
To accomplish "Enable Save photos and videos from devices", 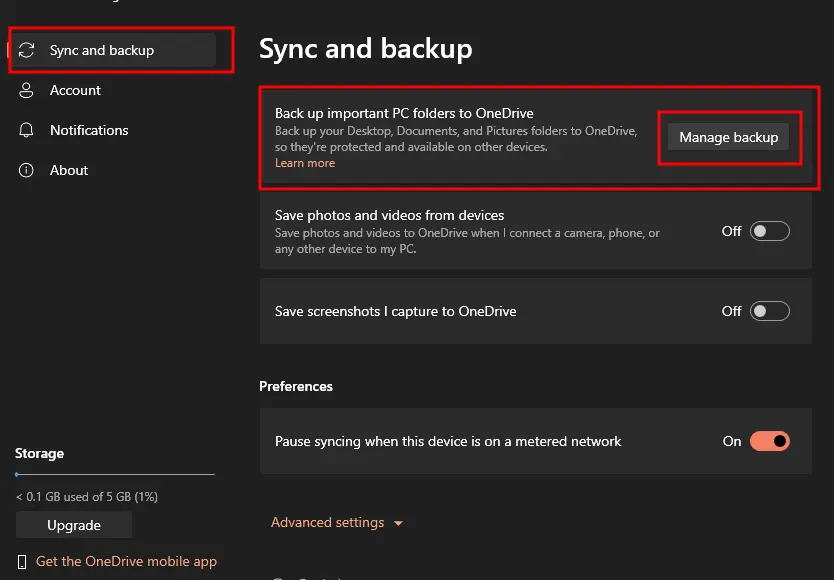I will [770, 231].
